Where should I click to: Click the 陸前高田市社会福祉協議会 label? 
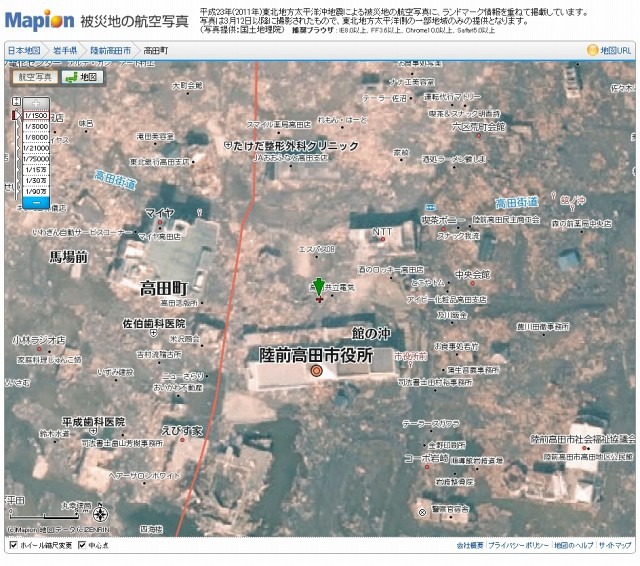pyautogui.click(x=583, y=439)
